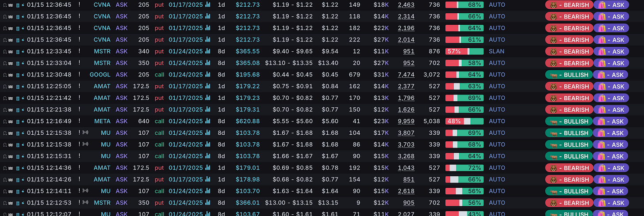The width and height of the screenshot is (644, 216).
Task: Bookmark the AMAT 12:21:38 trade row
Action: tap(5, 110)
